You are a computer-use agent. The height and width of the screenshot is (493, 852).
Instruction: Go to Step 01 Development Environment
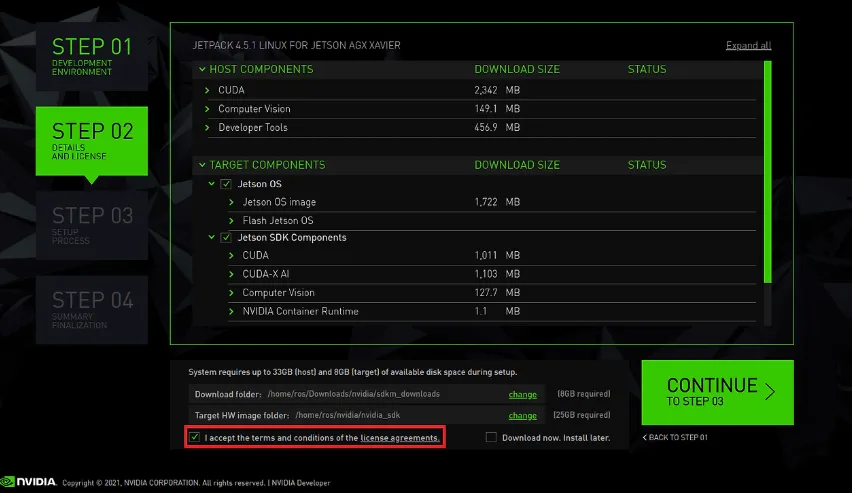[x=92, y=57]
